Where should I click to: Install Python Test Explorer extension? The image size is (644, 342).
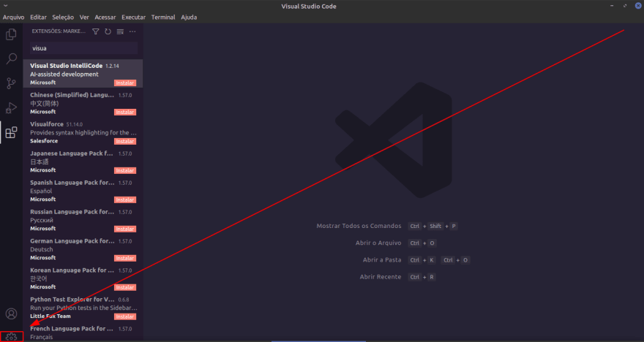pos(125,316)
